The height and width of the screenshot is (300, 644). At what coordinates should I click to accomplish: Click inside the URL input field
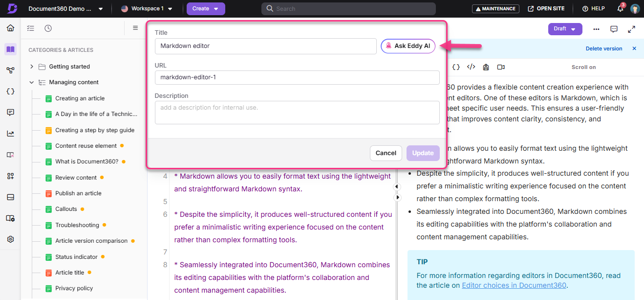click(x=297, y=77)
